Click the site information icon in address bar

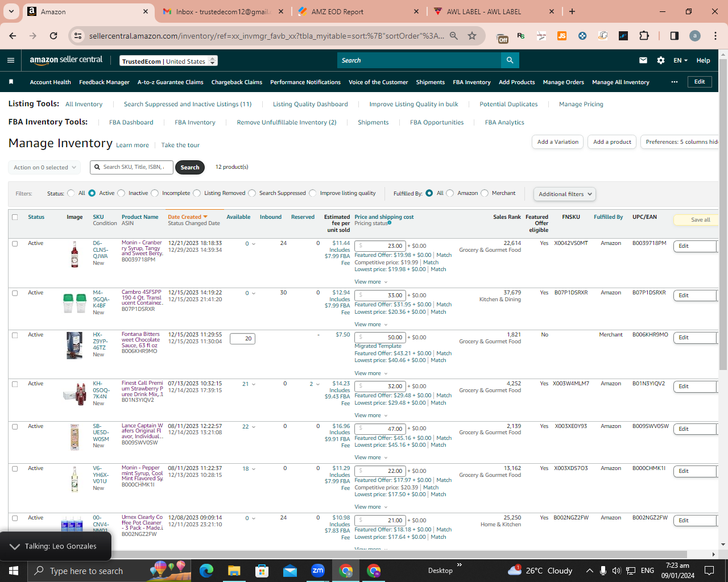(x=77, y=36)
